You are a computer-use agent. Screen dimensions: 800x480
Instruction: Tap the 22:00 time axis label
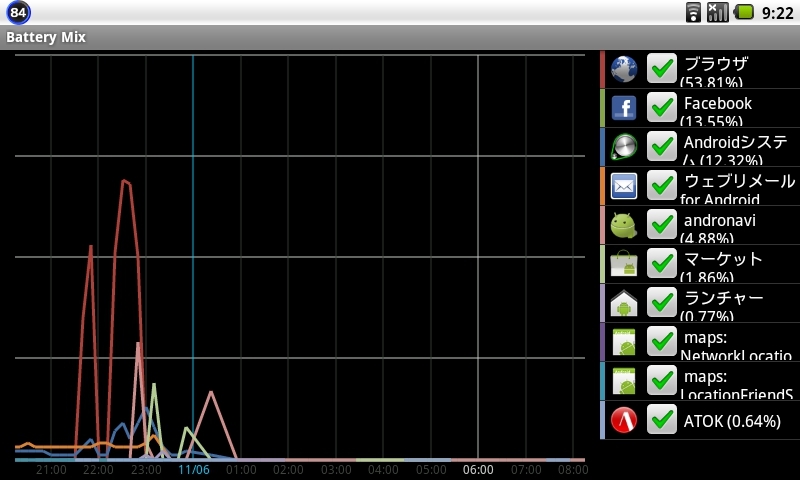tap(98, 470)
